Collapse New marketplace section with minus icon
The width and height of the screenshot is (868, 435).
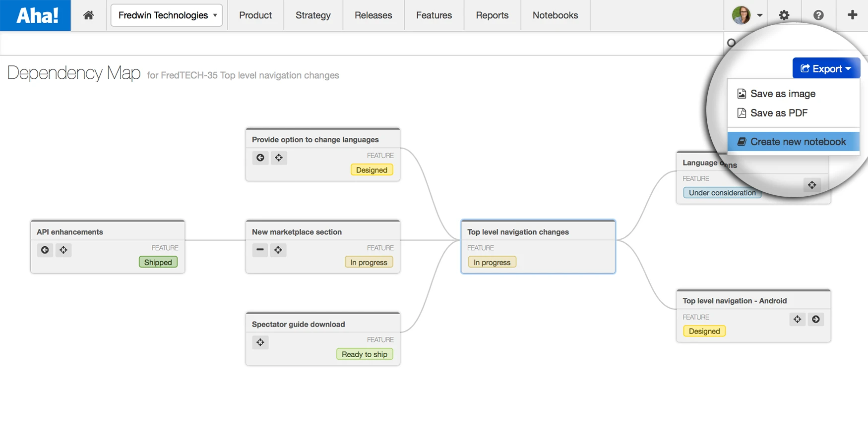pos(260,250)
